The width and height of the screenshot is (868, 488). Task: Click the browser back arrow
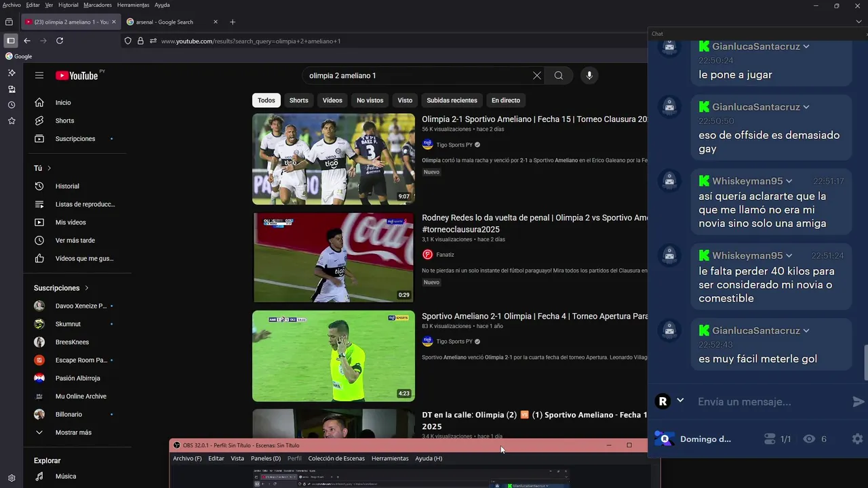[x=27, y=41]
